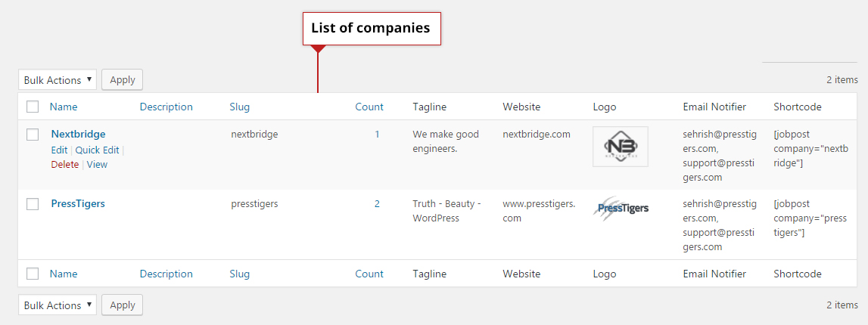Sort by Name in the header row
The width and height of the screenshot is (868, 325).
click(x=64, y=107)
